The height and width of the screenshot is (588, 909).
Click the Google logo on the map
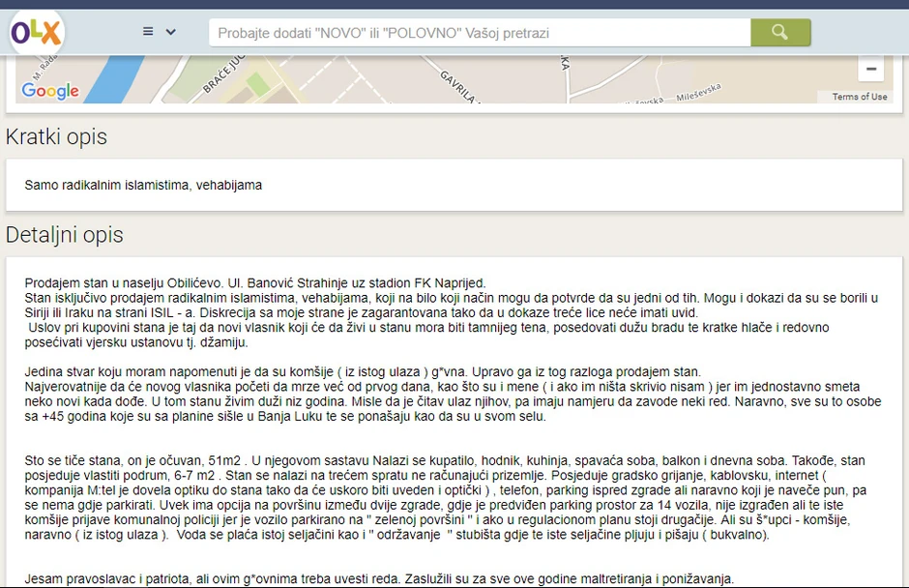tap(50, 91)
